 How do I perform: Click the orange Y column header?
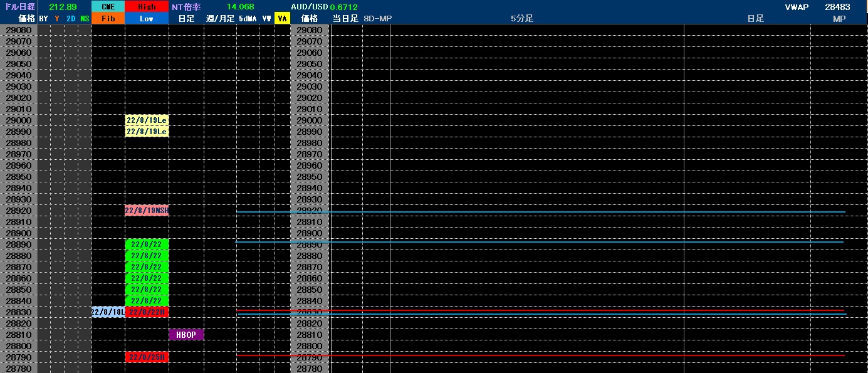point(57,19)
